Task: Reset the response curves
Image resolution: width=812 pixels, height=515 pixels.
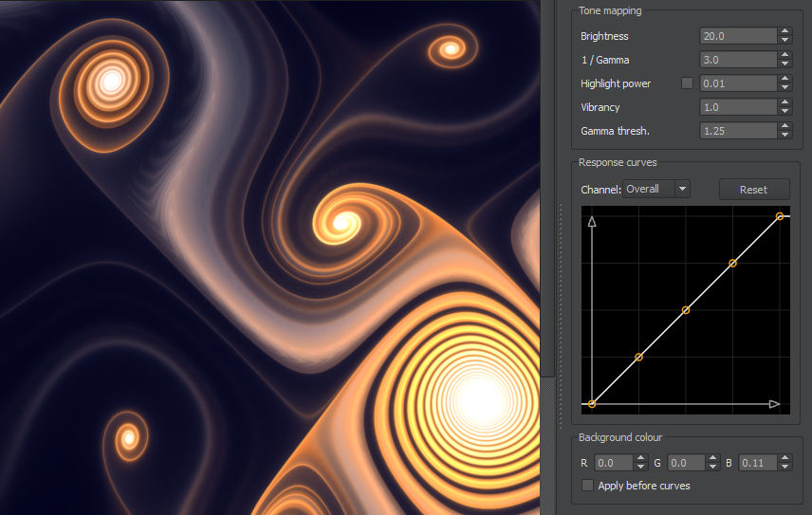Action: coord(754,190)
